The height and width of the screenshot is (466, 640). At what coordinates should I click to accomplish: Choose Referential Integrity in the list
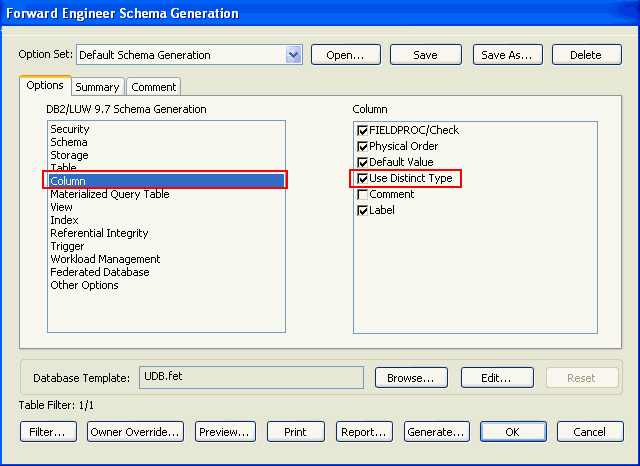(x=99, y=233)
